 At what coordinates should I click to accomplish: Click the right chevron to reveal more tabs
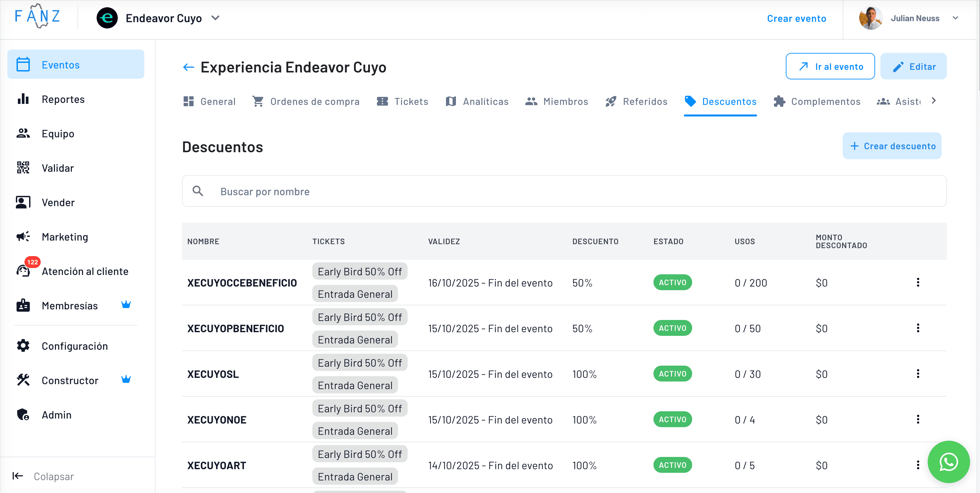click(934, 101)
